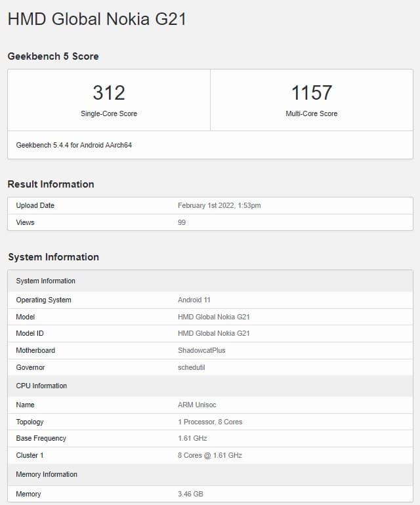
Task: Select the Model row's HMD Global Nokia G21 value
Action: click(x=214, y=317)
